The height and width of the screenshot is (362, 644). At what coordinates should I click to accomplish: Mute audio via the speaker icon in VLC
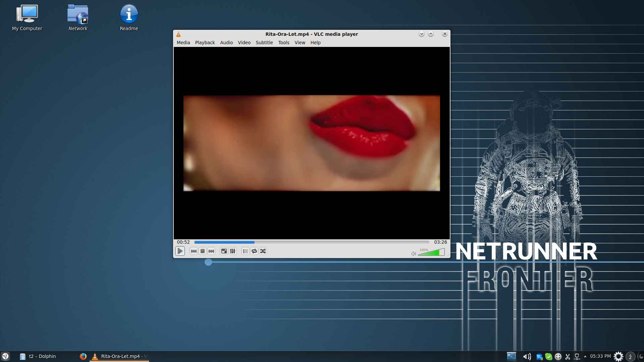click(x=414, y=254)
